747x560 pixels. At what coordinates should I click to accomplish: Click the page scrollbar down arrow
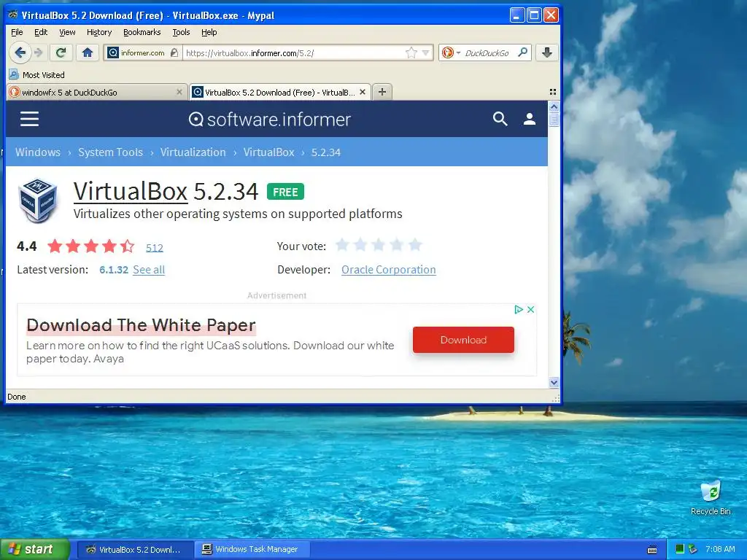click(554, 382)
